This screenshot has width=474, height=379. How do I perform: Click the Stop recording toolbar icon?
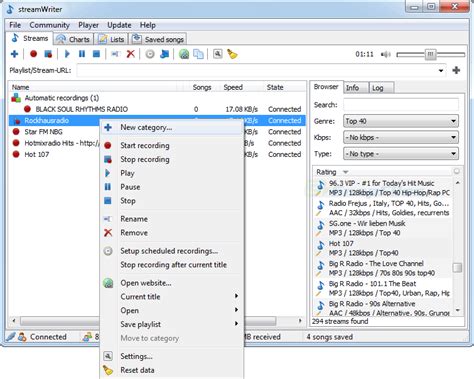click(48, 54)
